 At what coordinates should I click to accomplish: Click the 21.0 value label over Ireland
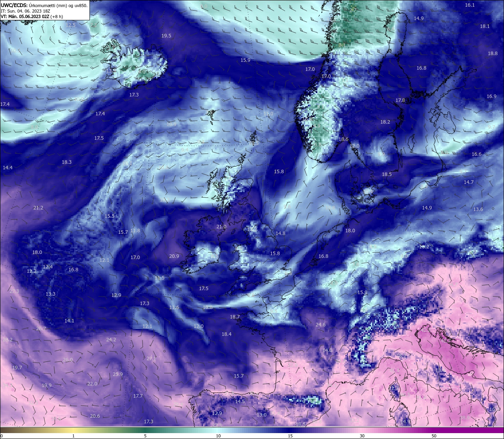tap(221, 227)
